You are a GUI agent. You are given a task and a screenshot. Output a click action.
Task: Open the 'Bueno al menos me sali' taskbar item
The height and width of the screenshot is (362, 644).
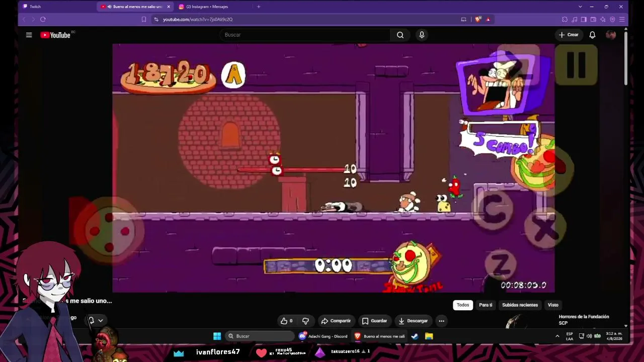coord(380,336)
